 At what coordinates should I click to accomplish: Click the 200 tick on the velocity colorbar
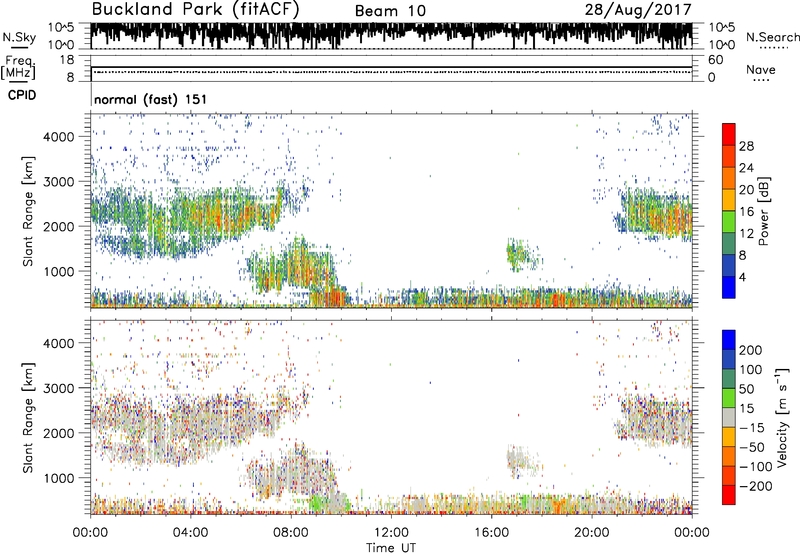click(751, 350)
